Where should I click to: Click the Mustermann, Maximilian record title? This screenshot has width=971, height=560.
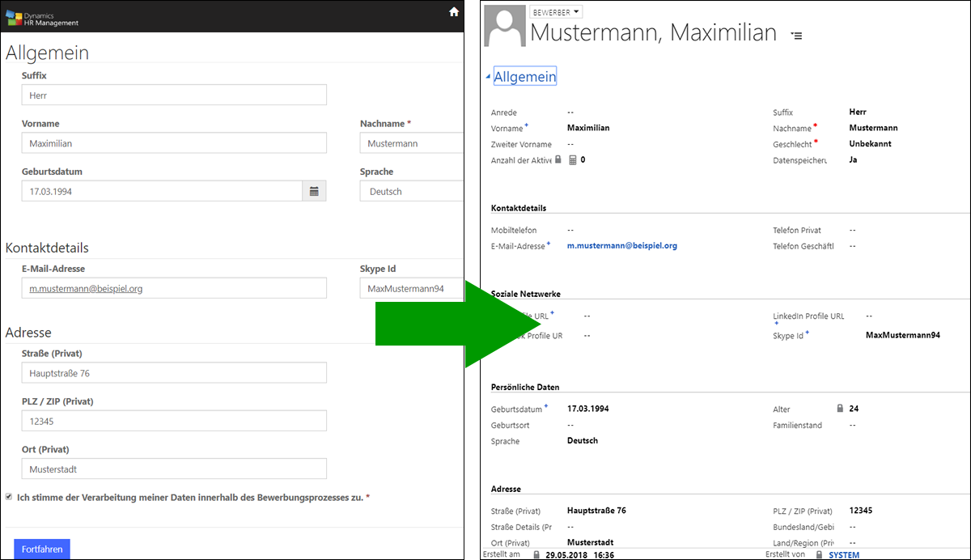(654, 33)
